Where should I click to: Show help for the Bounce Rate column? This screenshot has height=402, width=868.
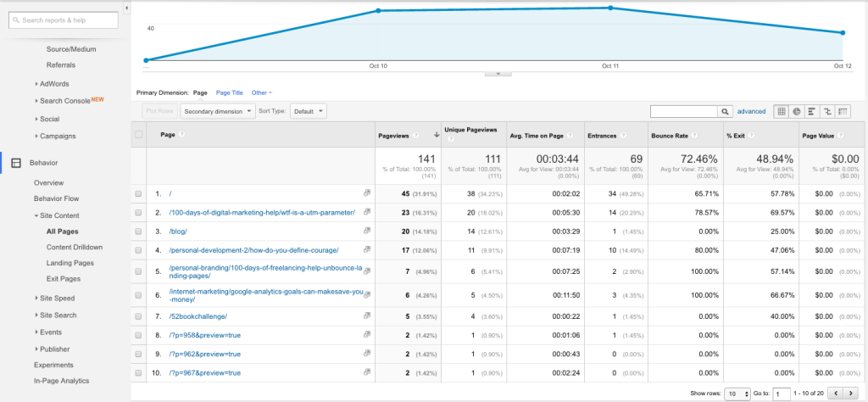click(x=694, y=135)
